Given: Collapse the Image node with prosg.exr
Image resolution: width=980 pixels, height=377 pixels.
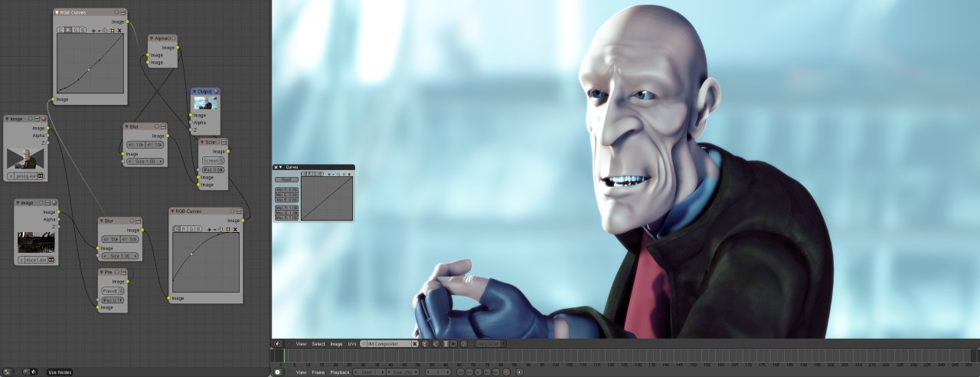Looking at the screenshot, I should click(x=8, y=119).
